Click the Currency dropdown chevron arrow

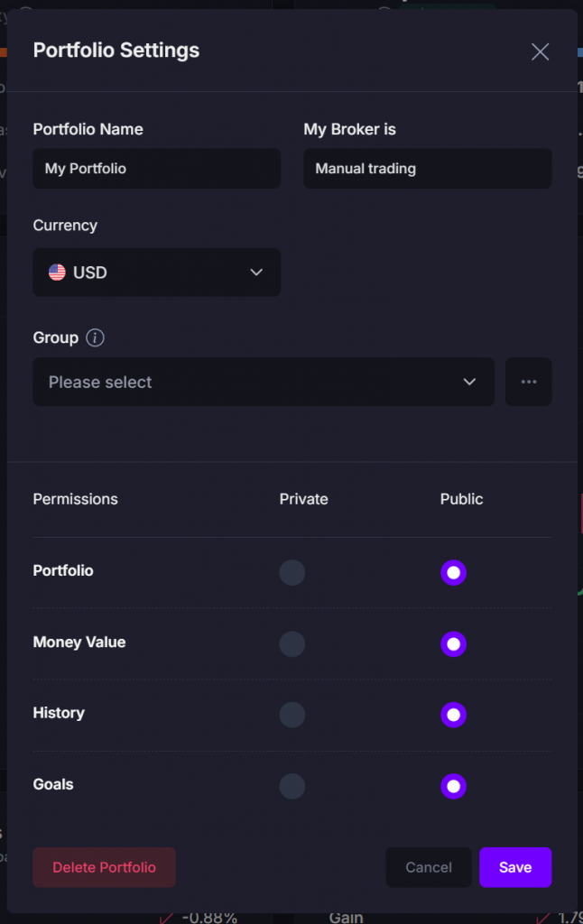point(255,273)
